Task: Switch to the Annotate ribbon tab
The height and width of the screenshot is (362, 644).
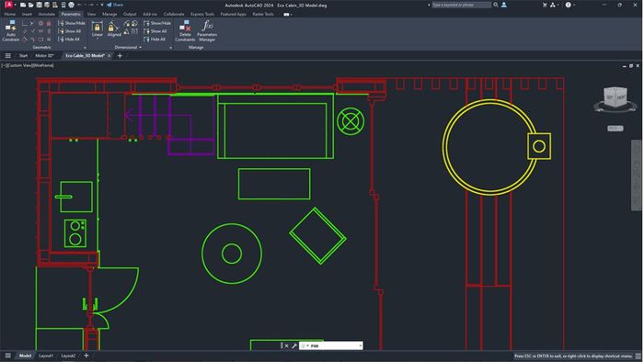Action: [x=46, y=14]
